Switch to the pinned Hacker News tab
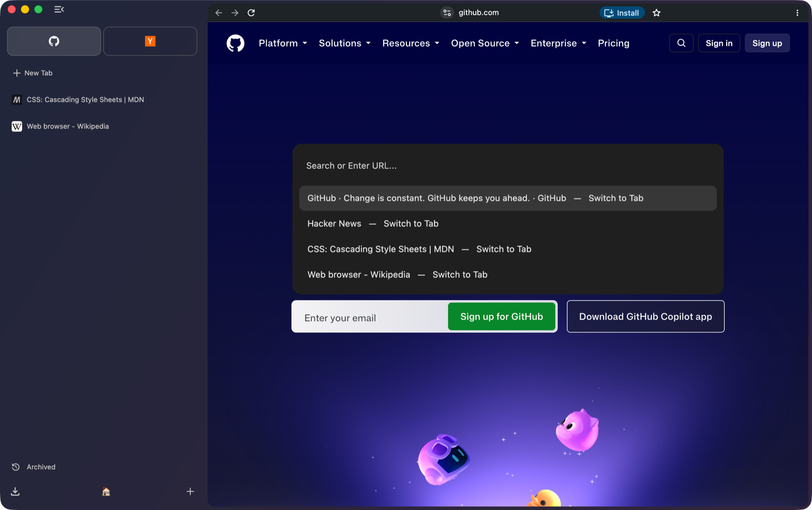812x510 pixels. (x=150, y=41)
